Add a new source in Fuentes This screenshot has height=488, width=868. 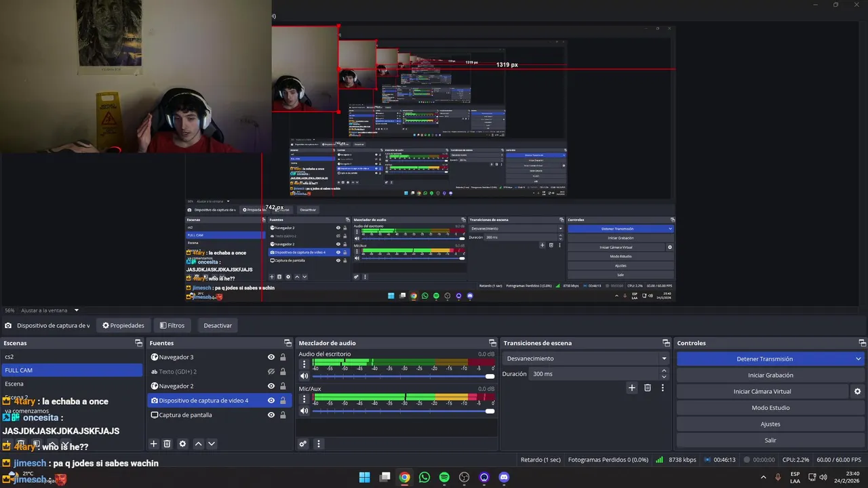pos(153,444)
